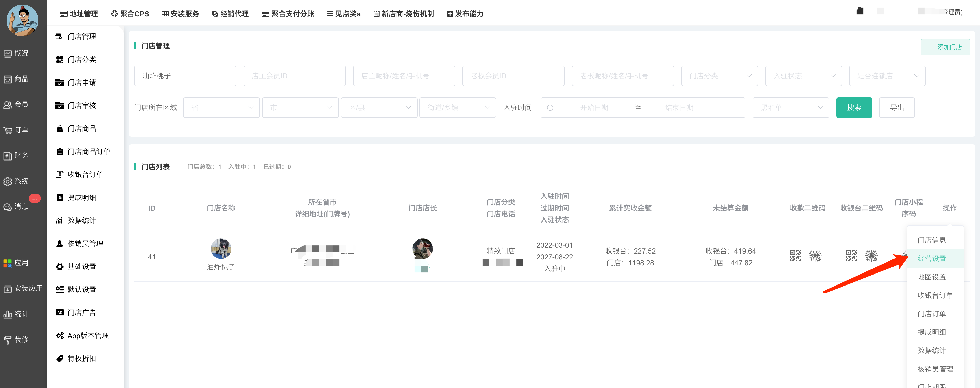Open 系统 gear icon in sidebar
This screenshot has height=388, width=980.
[x=8, y=181]
